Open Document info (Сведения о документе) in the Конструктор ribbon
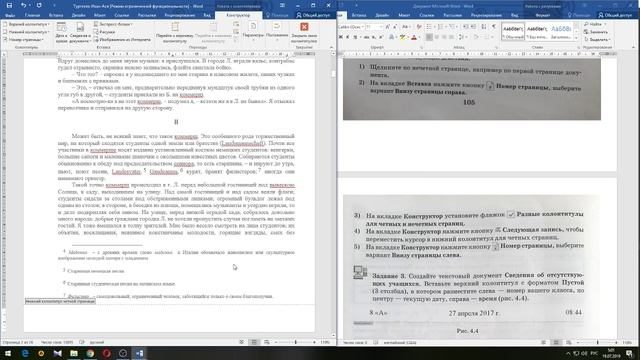Viewport: 640px width, 360px height. tap(80, 33)
